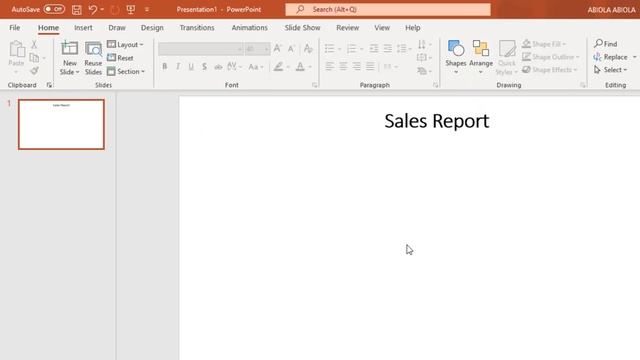
Task: Expand the New Slide dropdown arrow
Action: click(x=78, y=72)
